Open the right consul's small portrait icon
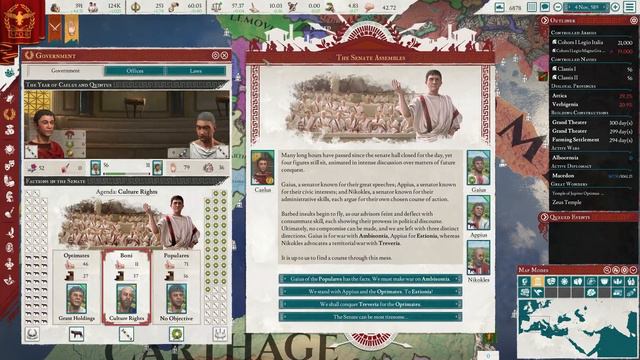The height and width of the screenshot is (360, 640). [x=158, y=167]
